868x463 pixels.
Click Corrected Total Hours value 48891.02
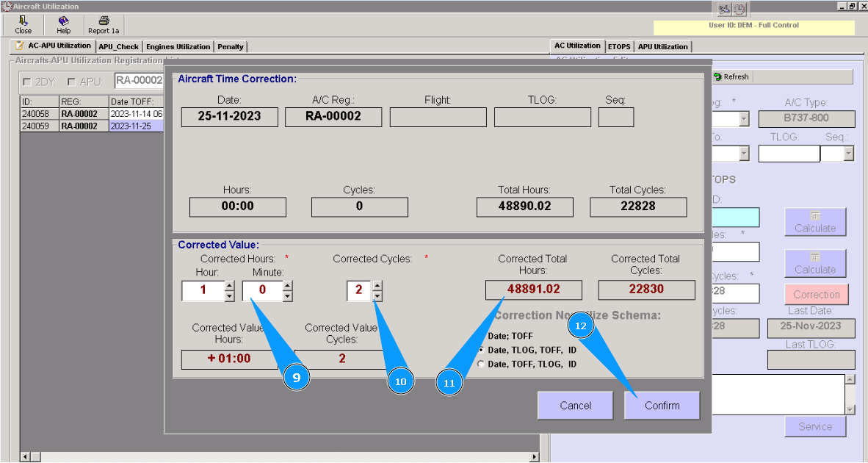(534, 290)
